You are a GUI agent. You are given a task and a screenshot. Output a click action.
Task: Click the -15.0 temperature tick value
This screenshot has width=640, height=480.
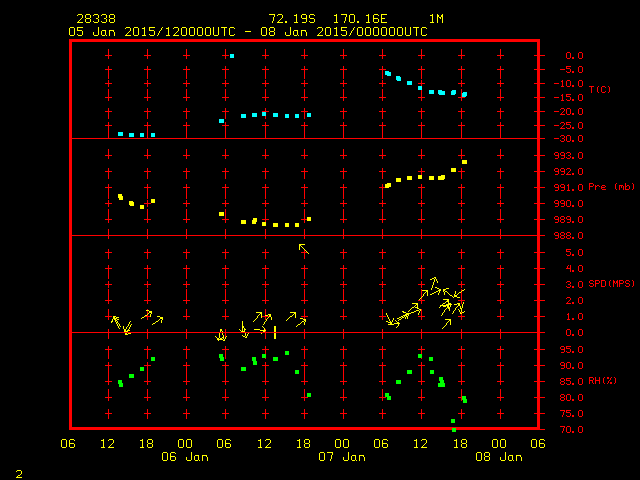[x=569, y=98]
